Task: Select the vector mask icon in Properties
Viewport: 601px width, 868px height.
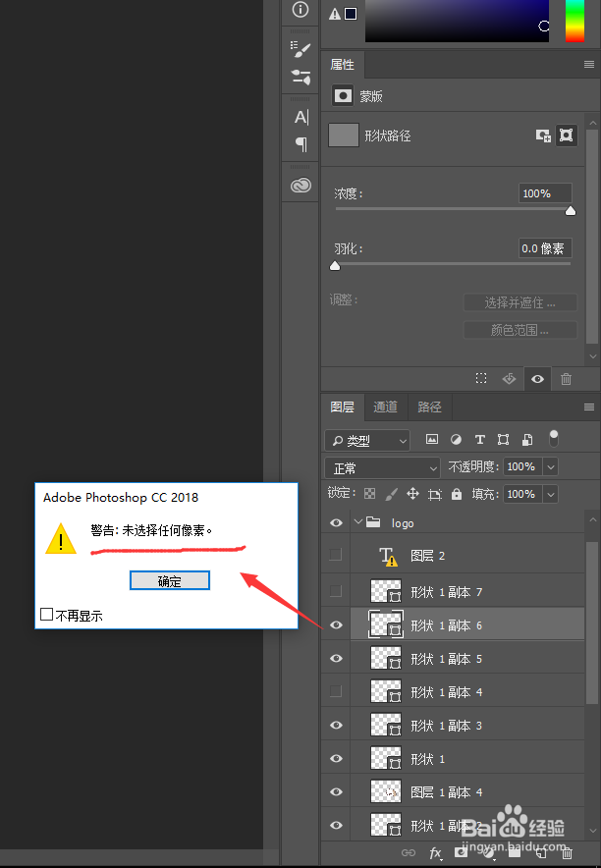Action: click(x=566, y=136)
